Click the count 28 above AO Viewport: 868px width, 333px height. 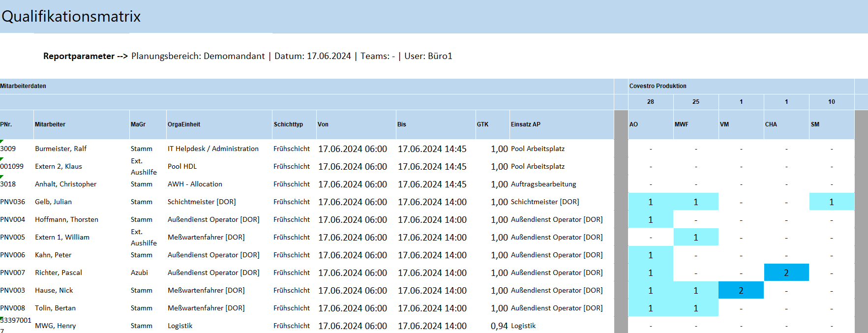click(651, 102)
